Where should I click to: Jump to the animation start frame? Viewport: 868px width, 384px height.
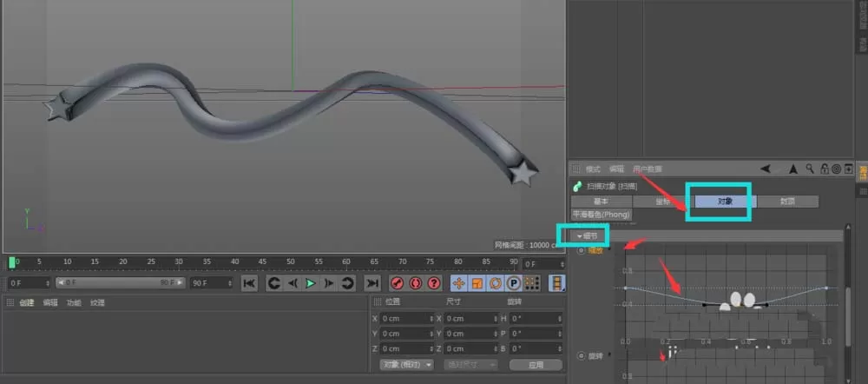249,283
